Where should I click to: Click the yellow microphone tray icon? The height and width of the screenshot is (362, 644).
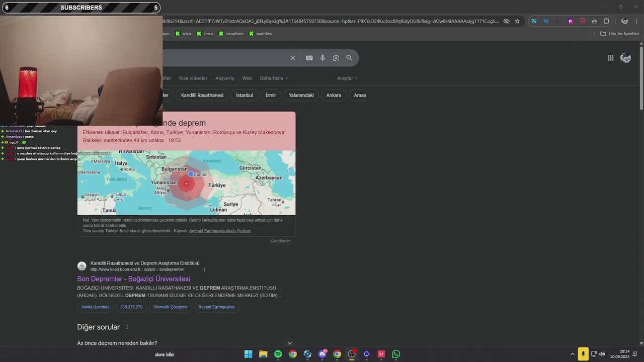[583, 354]
